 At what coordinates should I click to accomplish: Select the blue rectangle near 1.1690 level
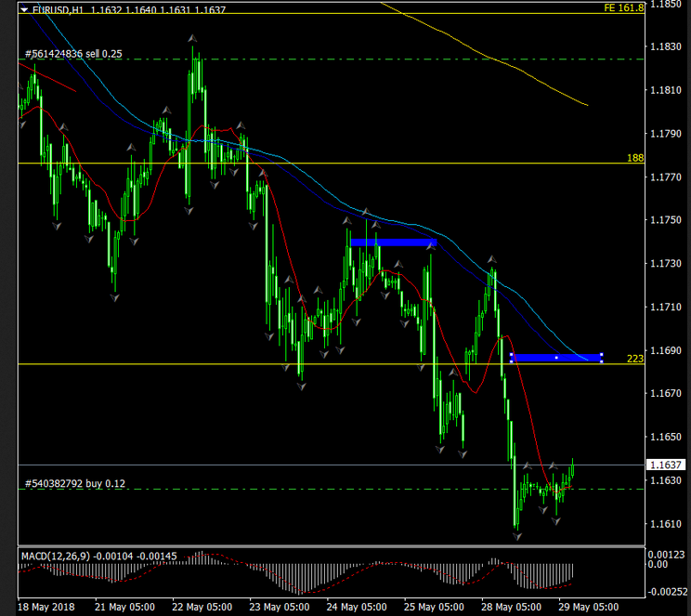tap(555, 357)
